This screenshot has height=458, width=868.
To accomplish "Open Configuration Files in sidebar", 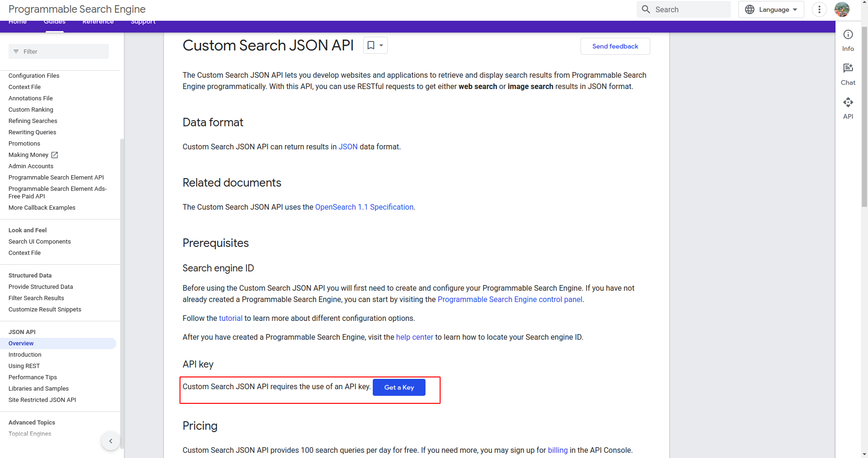I will [x=34, y=76].
